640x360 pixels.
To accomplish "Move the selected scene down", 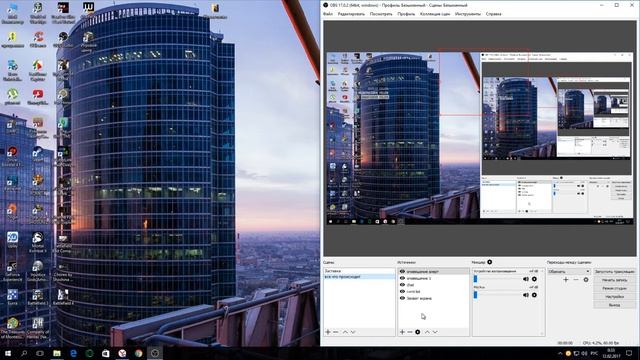I will click(353, 332).
